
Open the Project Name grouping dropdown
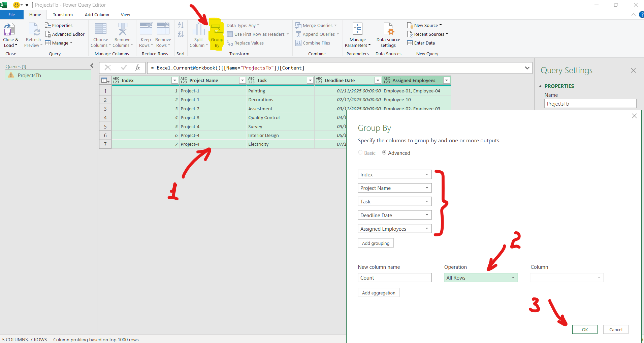pyautogui.click(x=394, y=188)
